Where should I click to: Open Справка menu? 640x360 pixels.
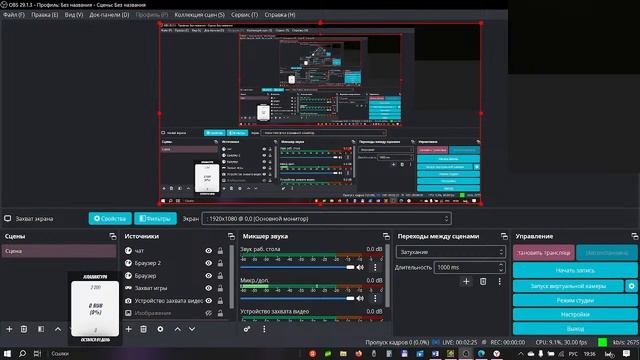pyautogui.click(x=280, y=15)
